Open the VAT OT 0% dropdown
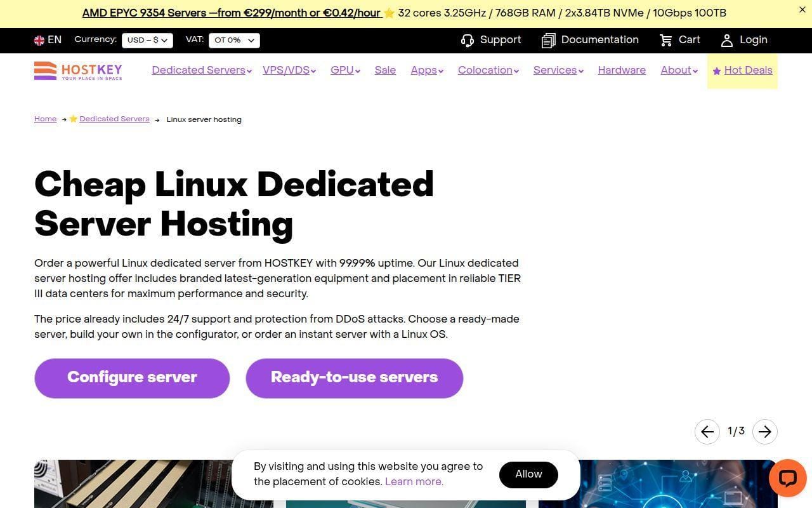 click(234, 40)
